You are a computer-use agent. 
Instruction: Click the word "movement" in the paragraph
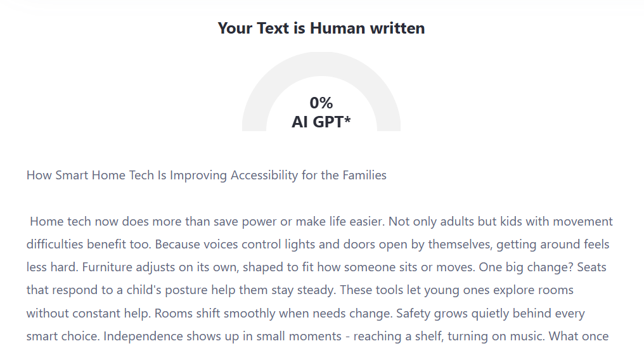583,221
